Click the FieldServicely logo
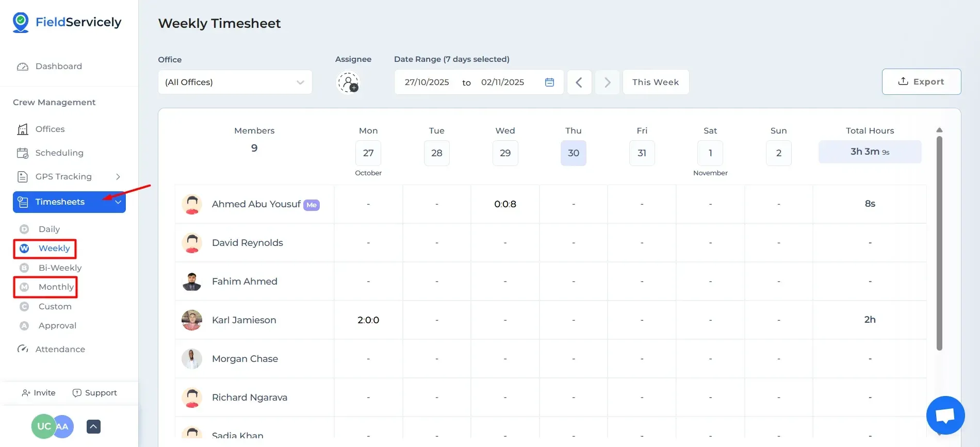Viewport: 980px width, 447px height. [x=67, y=22]
